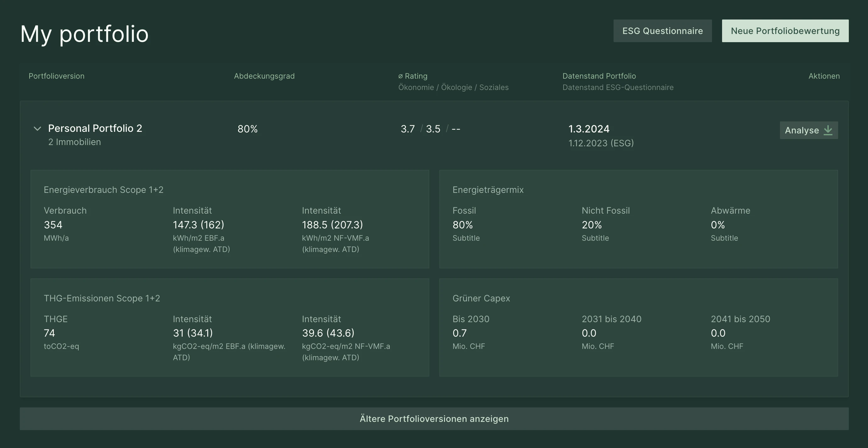The width and height of the screenshot is (868, 448).
Task: Click the Abdeckungsgrad column header
Action: point(264,76)
